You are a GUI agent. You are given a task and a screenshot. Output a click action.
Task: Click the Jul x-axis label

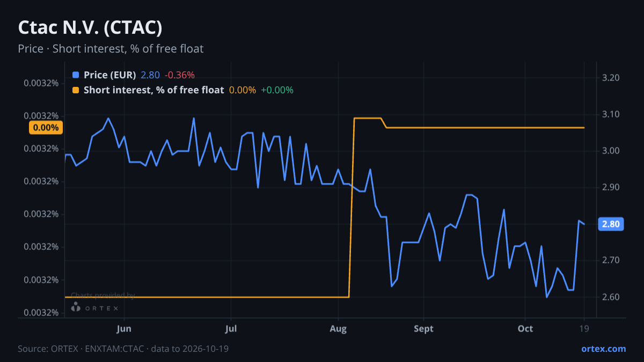pos(231,329)
